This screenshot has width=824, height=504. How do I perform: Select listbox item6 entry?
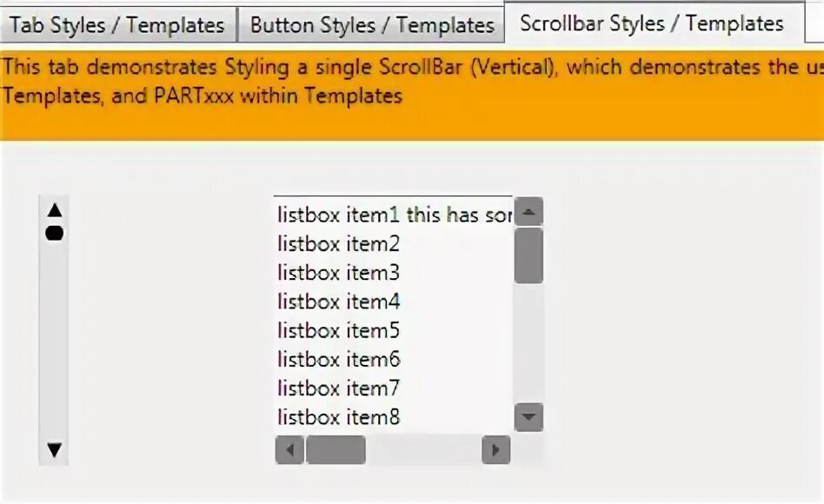(339, 359)
